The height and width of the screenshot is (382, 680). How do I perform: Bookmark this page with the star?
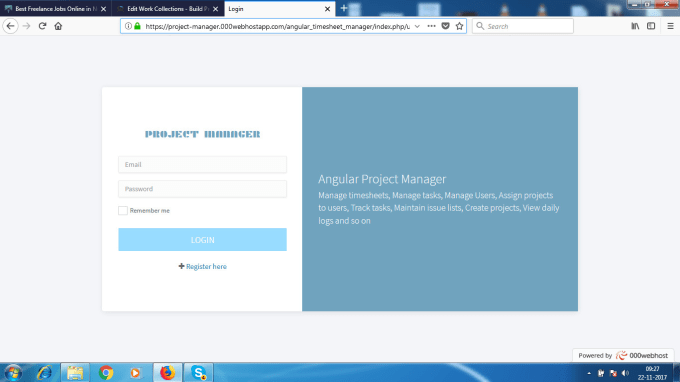[459, 26]
